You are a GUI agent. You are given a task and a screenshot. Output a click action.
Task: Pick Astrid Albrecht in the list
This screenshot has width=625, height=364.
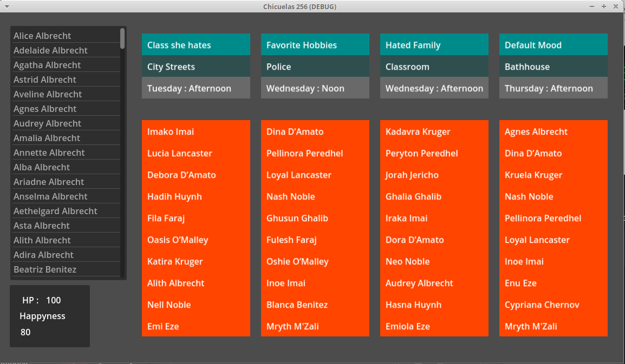[66, 80]
